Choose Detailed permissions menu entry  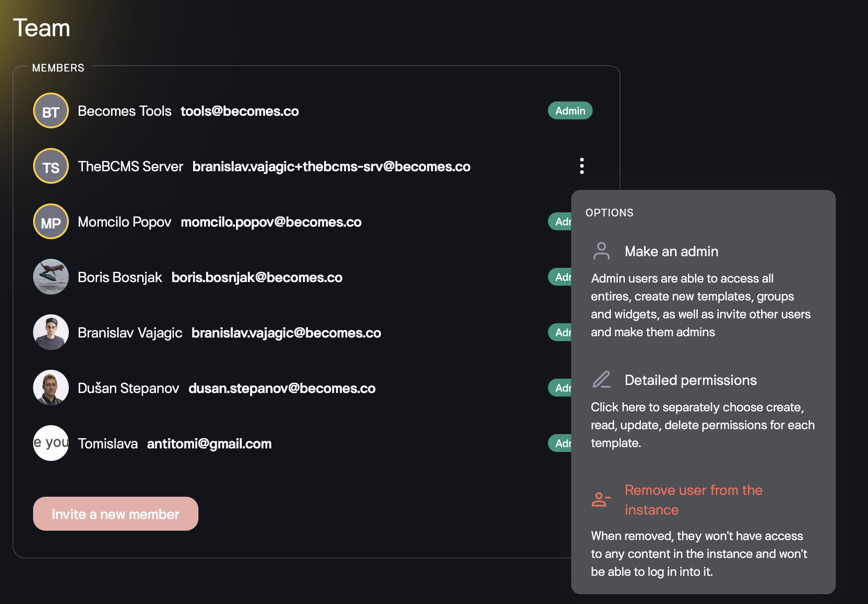690,380
